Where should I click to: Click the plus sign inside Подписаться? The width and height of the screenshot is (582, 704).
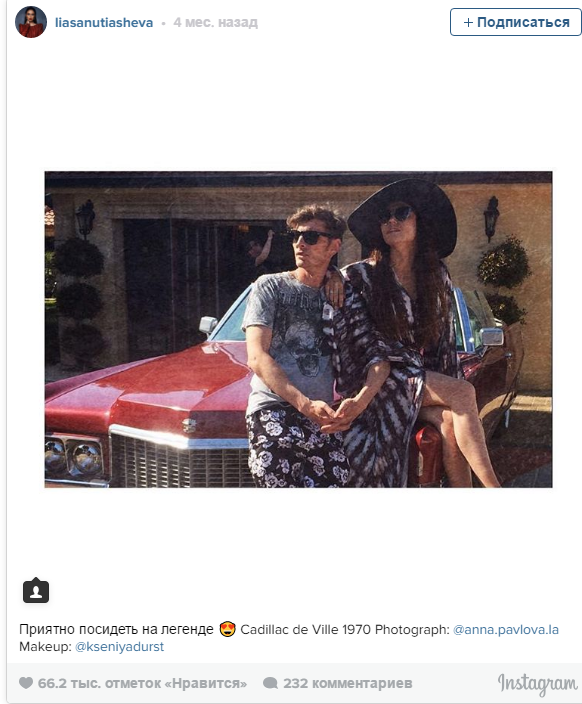[x=468, y=22]
